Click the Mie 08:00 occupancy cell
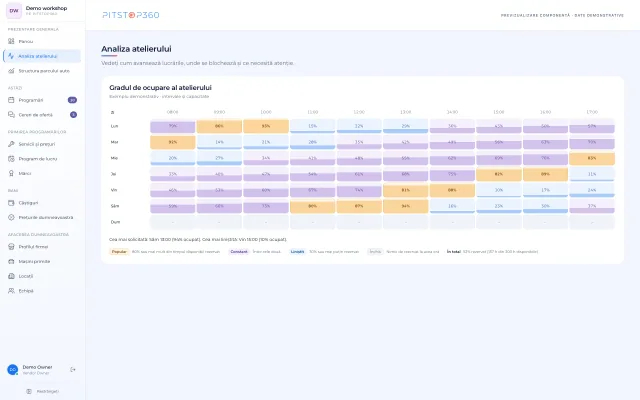The width and height of the screenshot is (640, 400). pyautogui.click(x=173, y=158)
